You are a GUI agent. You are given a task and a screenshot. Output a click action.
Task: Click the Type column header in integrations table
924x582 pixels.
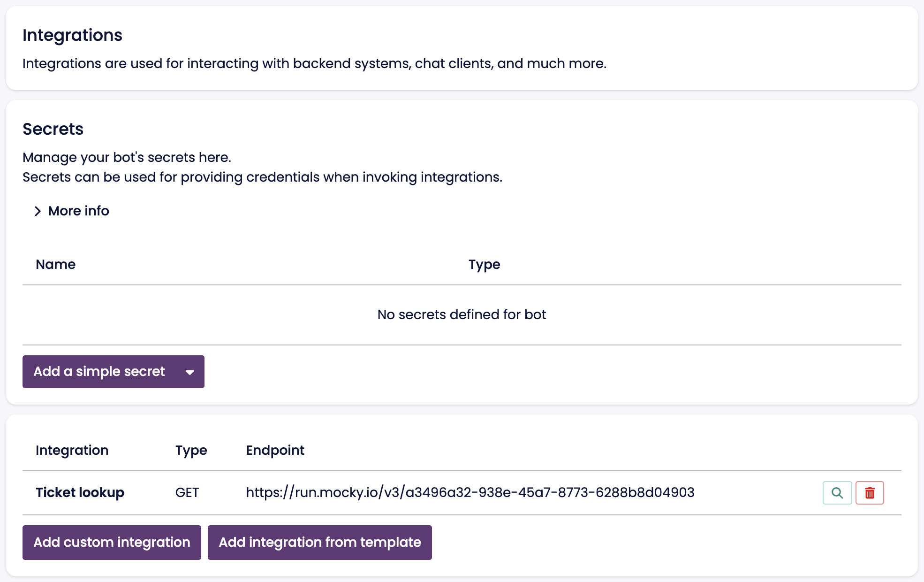(x=191, y=450)
